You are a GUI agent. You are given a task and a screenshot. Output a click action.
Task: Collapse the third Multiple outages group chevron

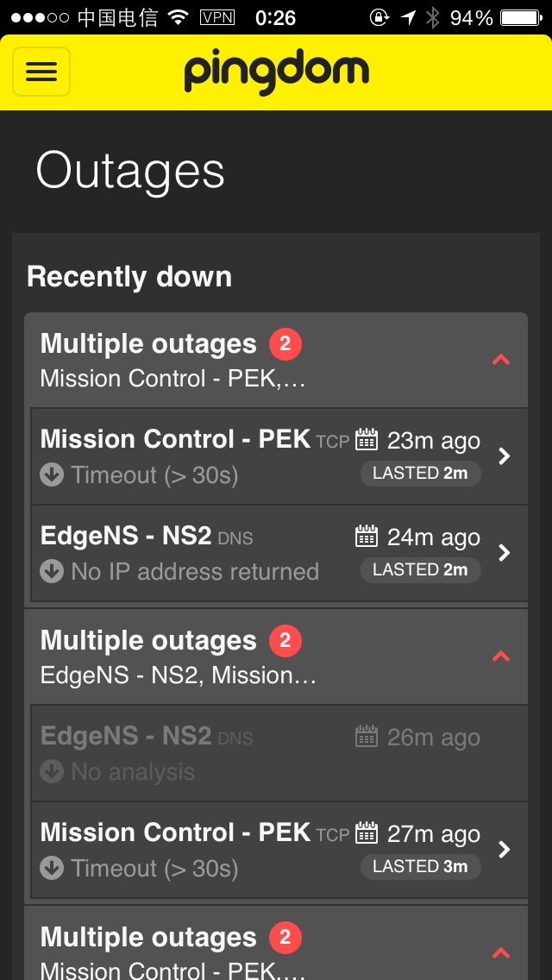(x=500, y=952)
